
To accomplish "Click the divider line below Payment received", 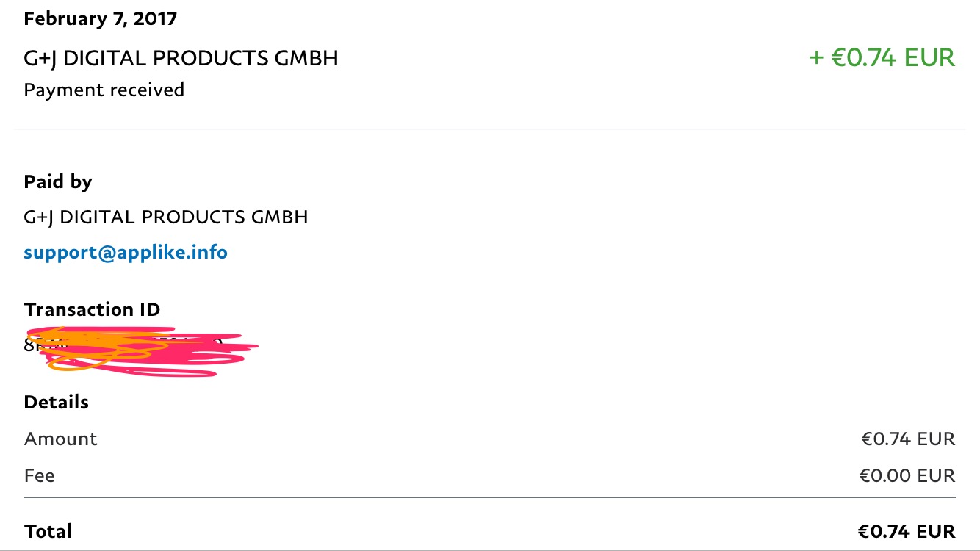I will tap(490, 129).
